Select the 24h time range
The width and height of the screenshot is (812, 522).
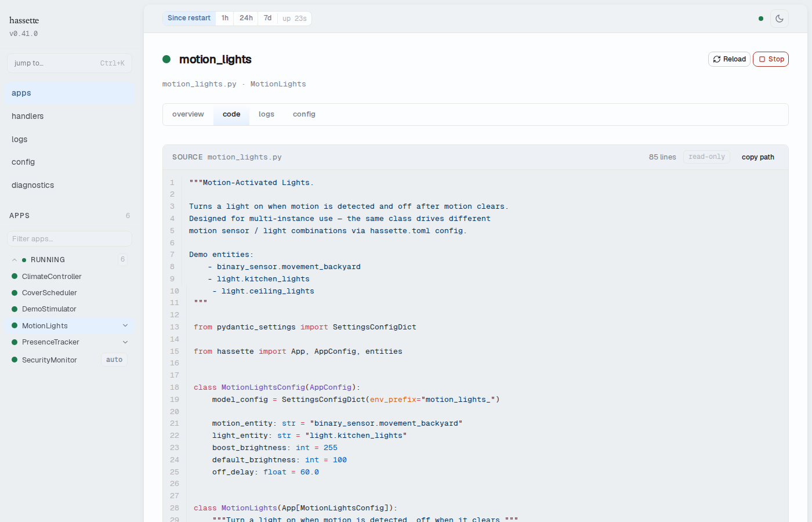pyautogui.click(x=246, y=19)
